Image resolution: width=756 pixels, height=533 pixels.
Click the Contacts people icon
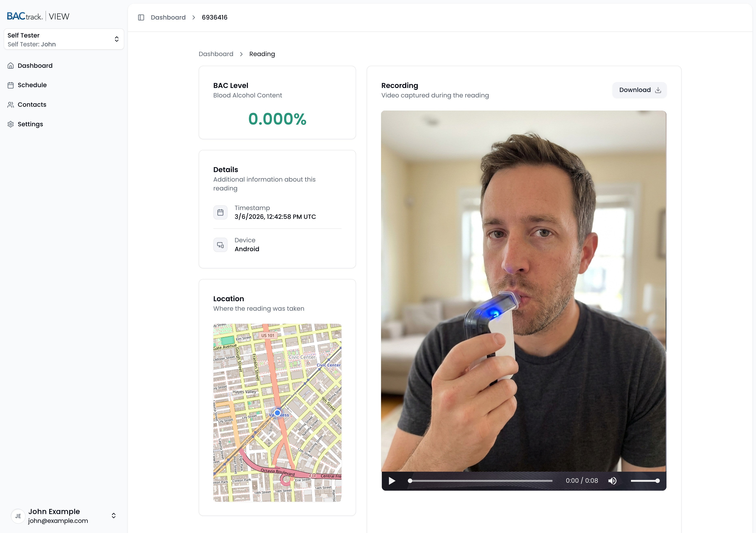pos(10,105)
